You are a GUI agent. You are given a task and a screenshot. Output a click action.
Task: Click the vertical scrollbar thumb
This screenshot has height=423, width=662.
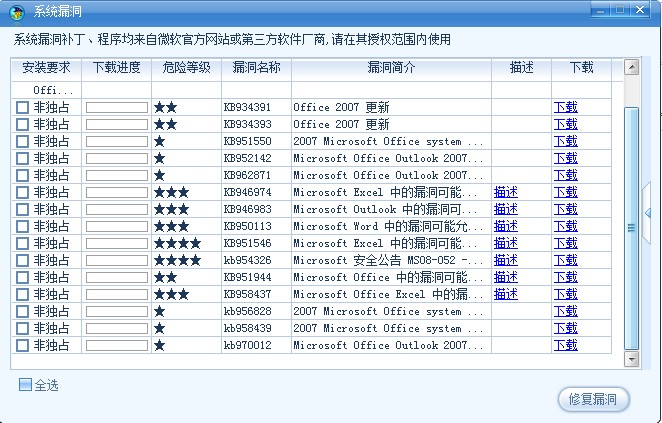click(x=631, y=228)
